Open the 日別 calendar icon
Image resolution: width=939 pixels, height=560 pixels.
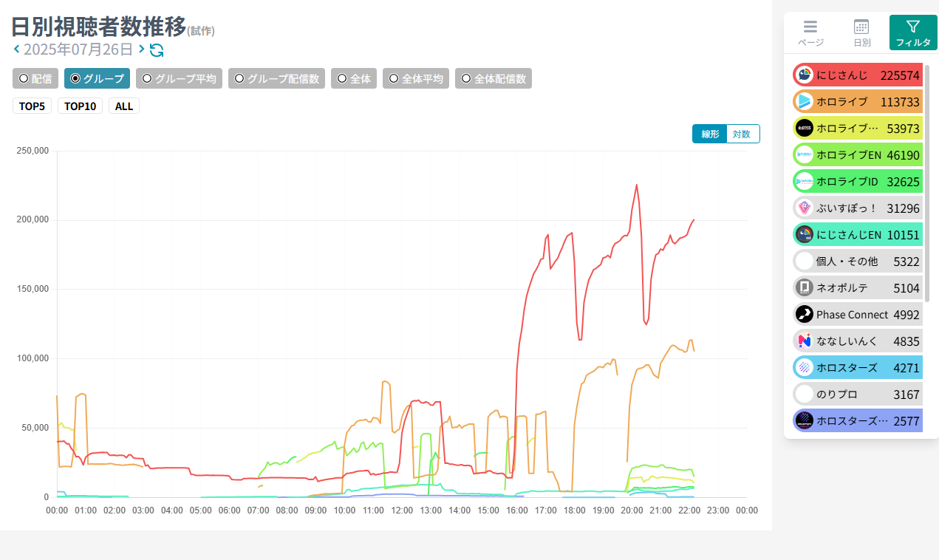point(861,27)
